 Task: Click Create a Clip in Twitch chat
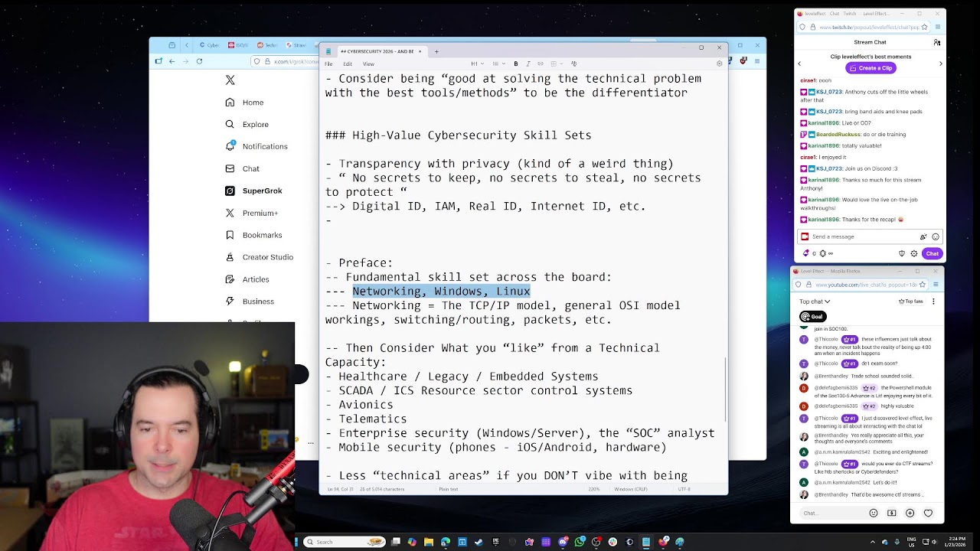click(x=870, y=68)
